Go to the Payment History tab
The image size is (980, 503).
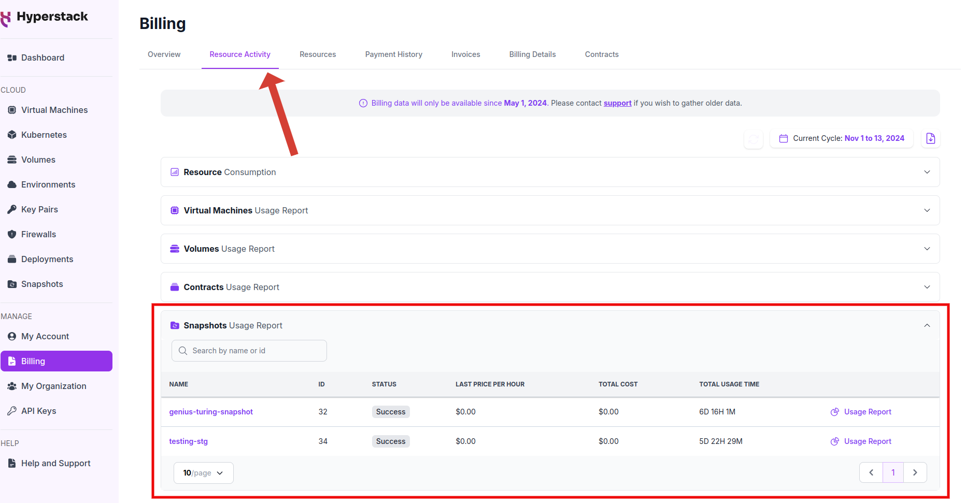tap(393, 54)
